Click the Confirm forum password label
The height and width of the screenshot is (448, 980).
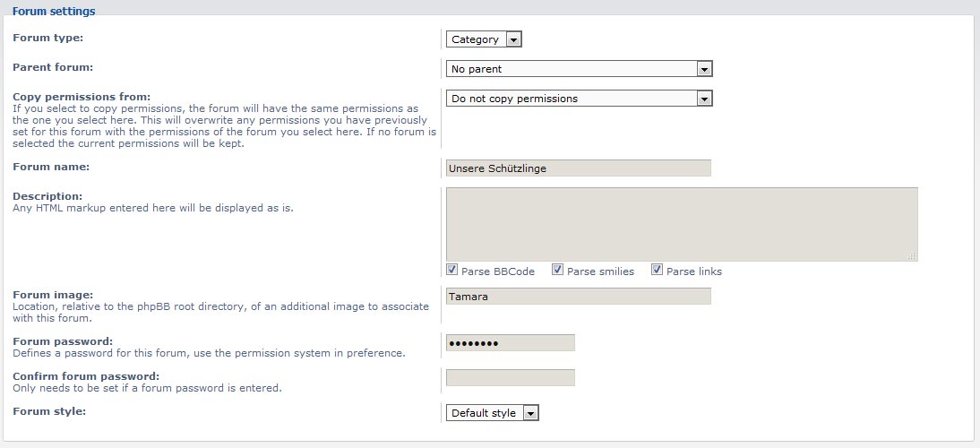click(86, 376)
